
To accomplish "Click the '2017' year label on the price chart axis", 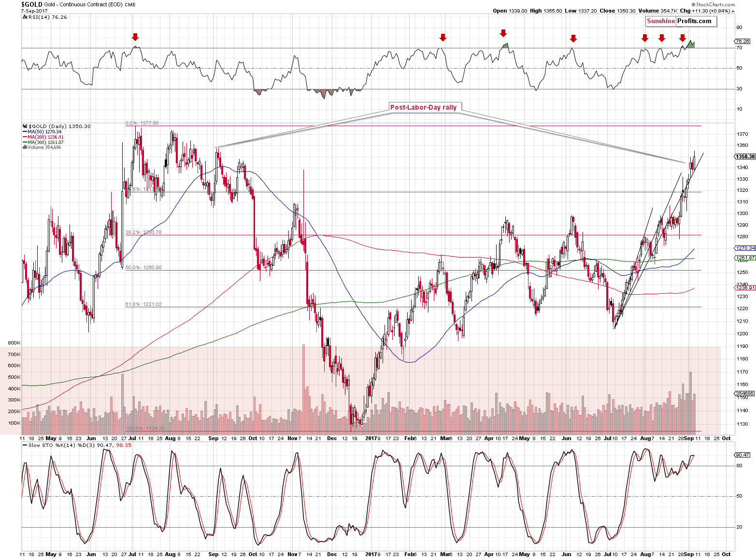I will pos(371,439).
